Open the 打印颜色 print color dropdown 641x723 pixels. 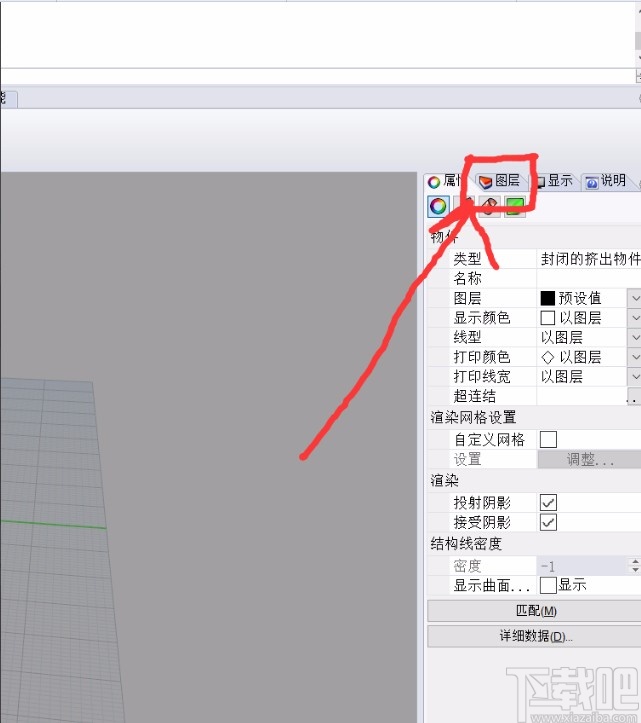click(x=635, y=357)
